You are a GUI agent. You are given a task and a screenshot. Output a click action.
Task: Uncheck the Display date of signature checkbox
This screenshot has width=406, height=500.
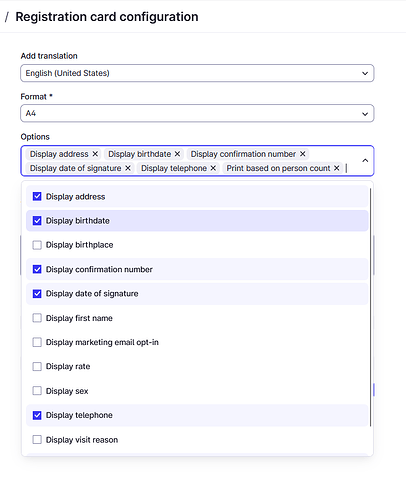[37, 294]
